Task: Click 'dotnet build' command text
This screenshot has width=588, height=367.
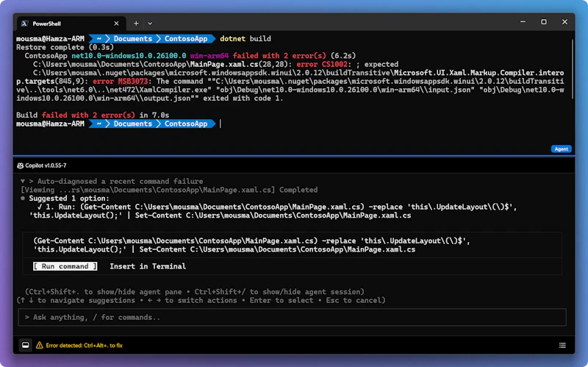Action: 245,39
